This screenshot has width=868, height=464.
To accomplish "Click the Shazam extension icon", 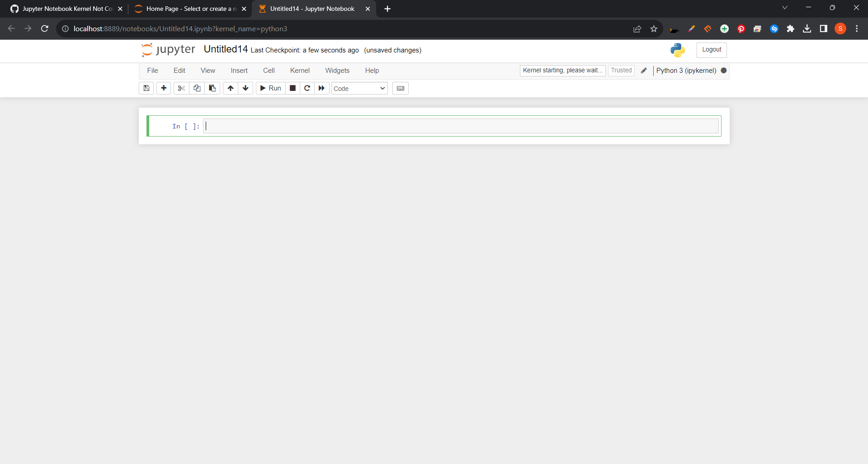I will [x=774, y=28].
